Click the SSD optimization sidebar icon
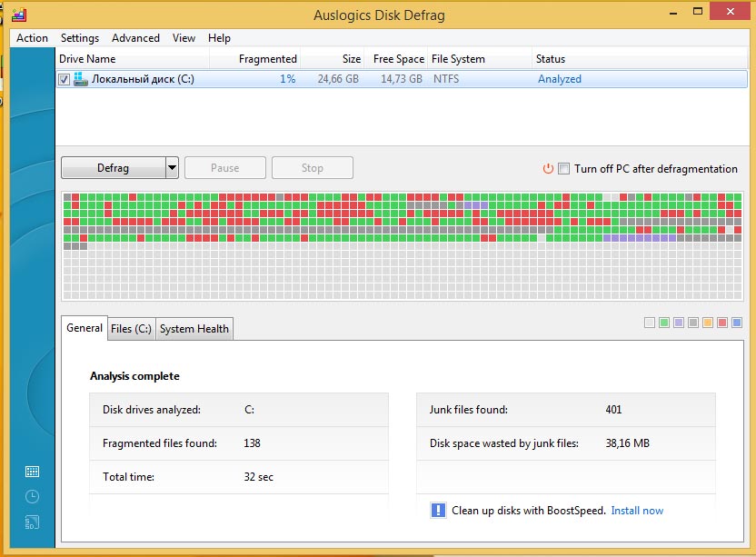756x557 pixels. pos(32,522)
